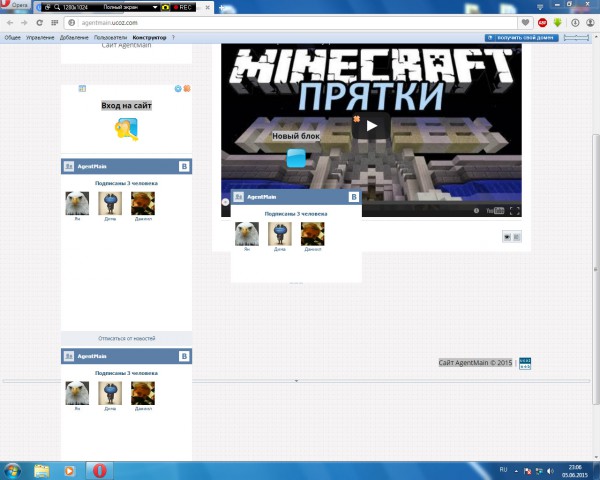This screenshot has width=600, height=480.
Task: Open the green download arrow extension
Action: point(557,23)
